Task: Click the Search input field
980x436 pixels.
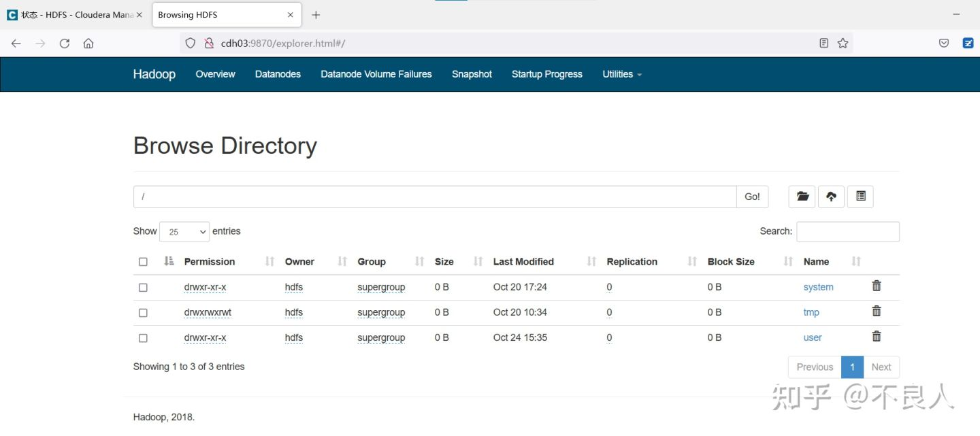Action: pos(848,231)
